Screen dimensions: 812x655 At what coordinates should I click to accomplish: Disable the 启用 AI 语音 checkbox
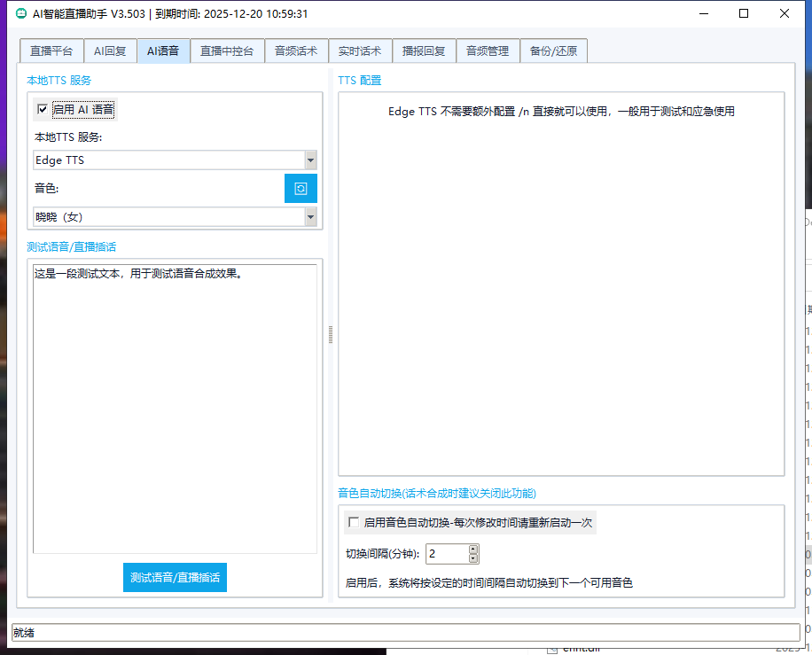pos(42,110)
